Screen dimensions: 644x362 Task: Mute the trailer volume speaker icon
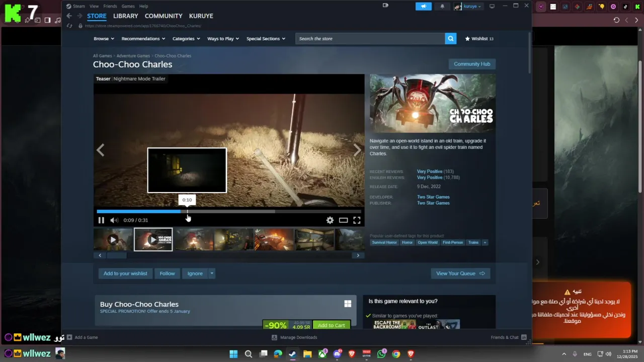pyautogui.click(x=114, y=220)
